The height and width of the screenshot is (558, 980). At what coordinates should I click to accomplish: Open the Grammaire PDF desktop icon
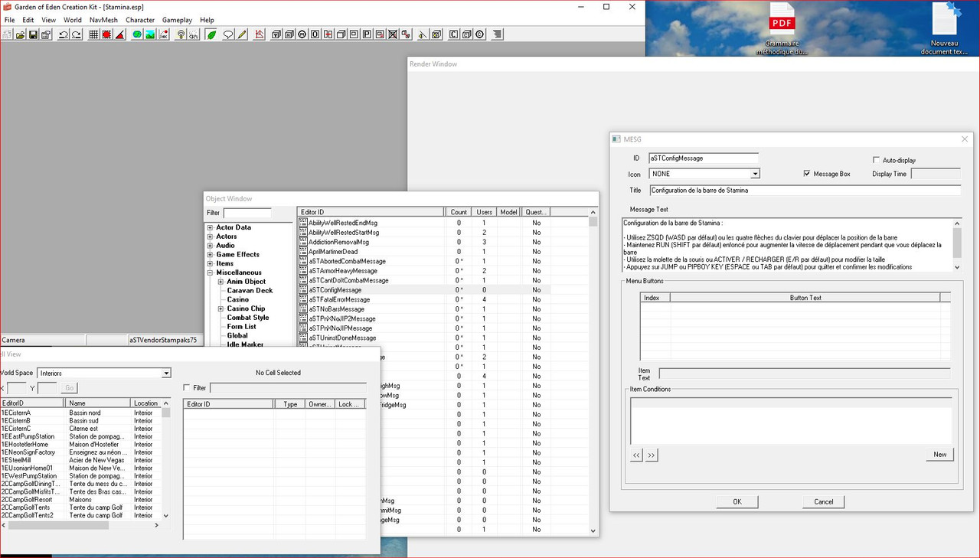(x=782, y=29)
